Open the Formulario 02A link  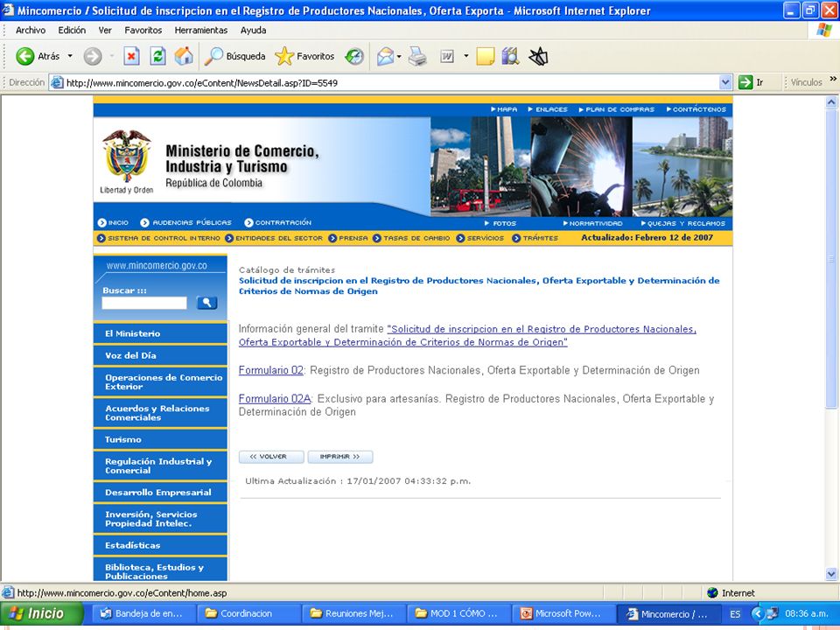(x=275, y=399)
